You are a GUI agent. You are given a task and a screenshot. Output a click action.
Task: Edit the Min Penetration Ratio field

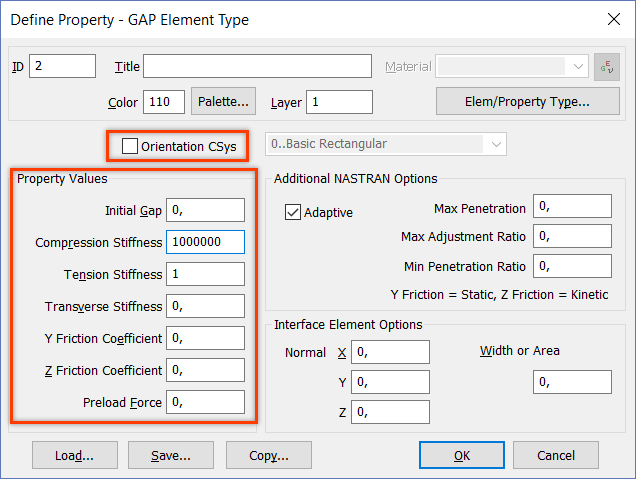point(572,266)
